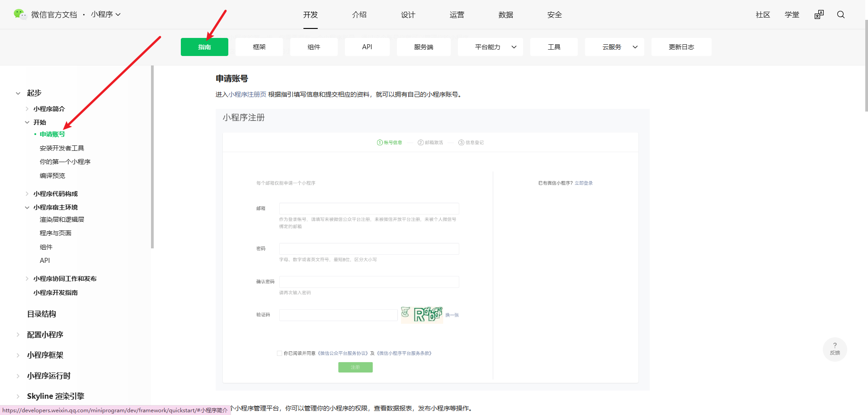Screen dimensions: 868x415
Task: Expand 小程序运行时 section
Action: [18, 376]
